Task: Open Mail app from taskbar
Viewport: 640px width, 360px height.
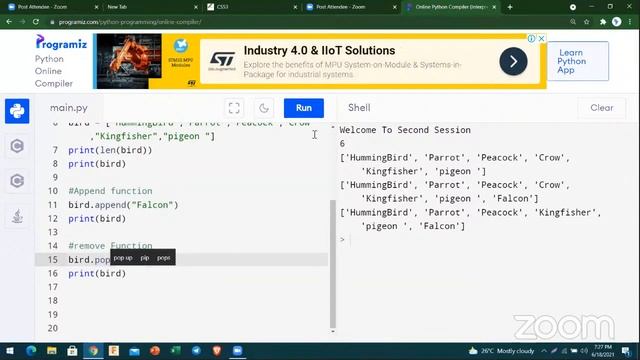Action: 134,351
